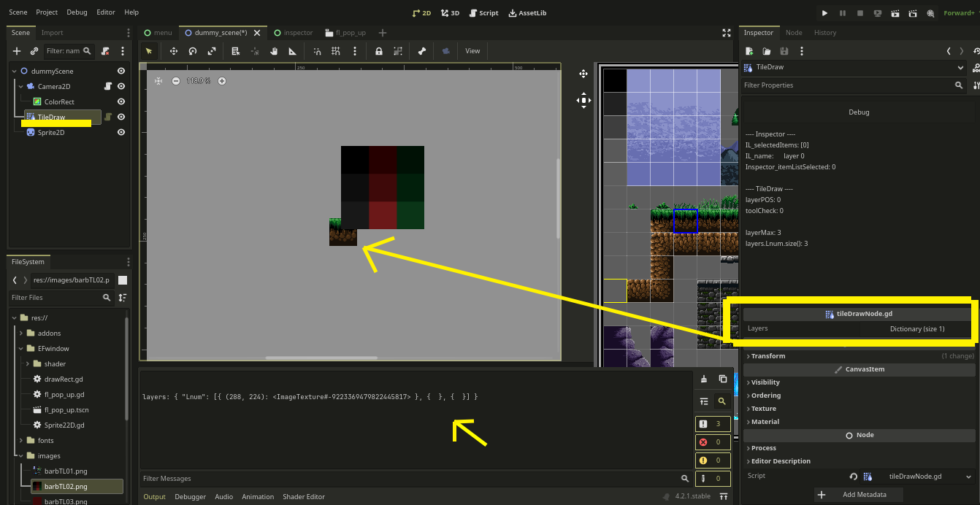Image resolution: width=980 pixels, height=505 pixels.
Task: Toggle grid snapping in viewport toolbar
Action: [x=336, y=51]
